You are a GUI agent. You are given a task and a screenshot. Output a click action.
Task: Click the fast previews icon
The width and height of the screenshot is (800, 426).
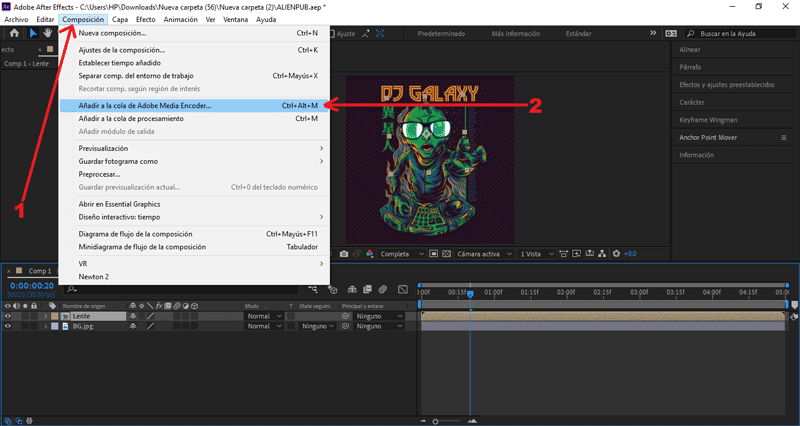577,254
